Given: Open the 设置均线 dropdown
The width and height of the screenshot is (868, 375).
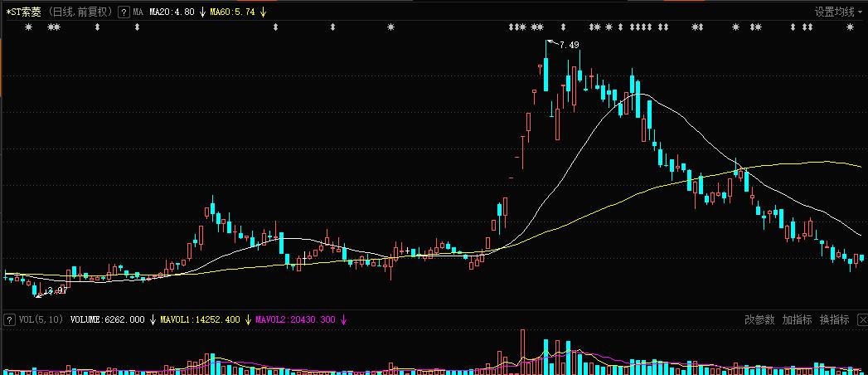Looking at the screenshot, I should point(837,12).
